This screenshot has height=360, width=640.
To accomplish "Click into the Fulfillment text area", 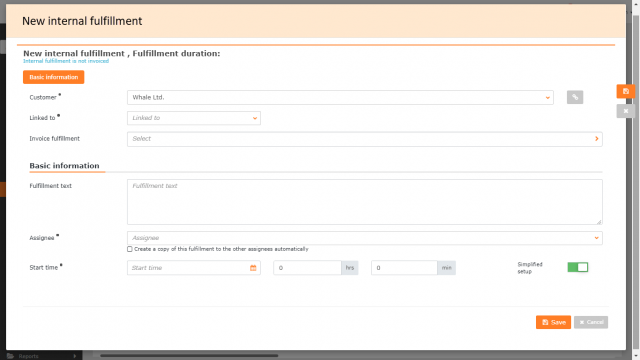I will tap(364, 202).
